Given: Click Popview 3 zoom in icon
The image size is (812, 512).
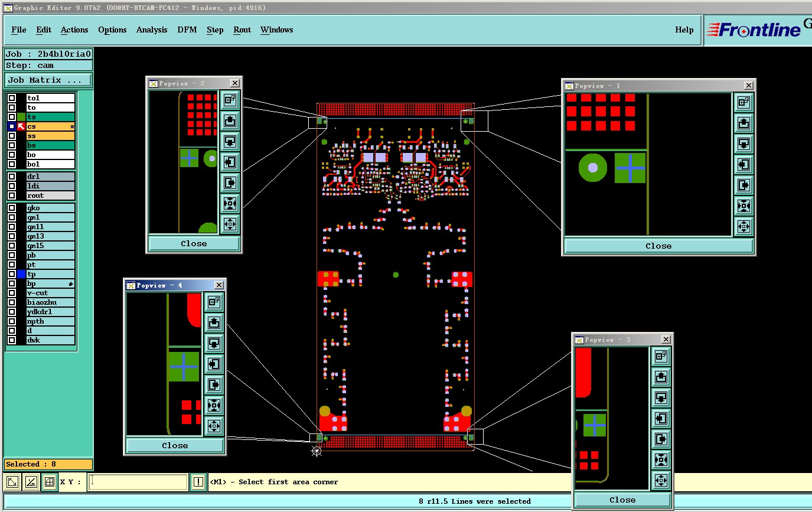Looking at the screenshot, I should [x=661, y=459].
